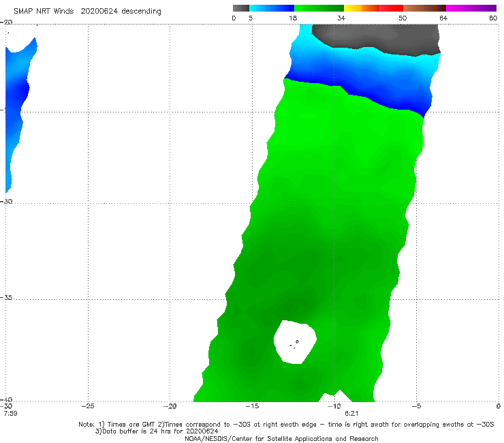
Task: Click the yellow-orange segment of the color bar
Action: click(362, 8)
